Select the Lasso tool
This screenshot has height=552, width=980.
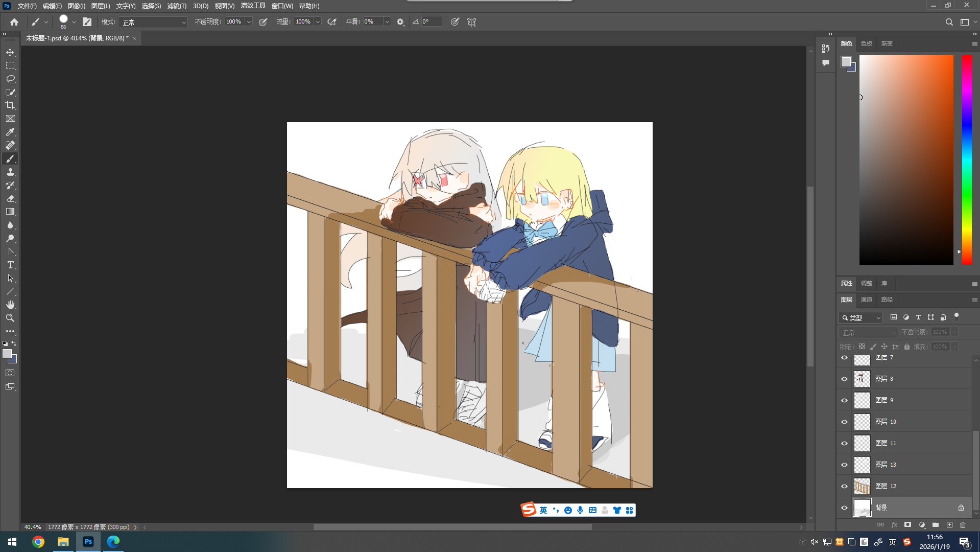coord(10,79)
